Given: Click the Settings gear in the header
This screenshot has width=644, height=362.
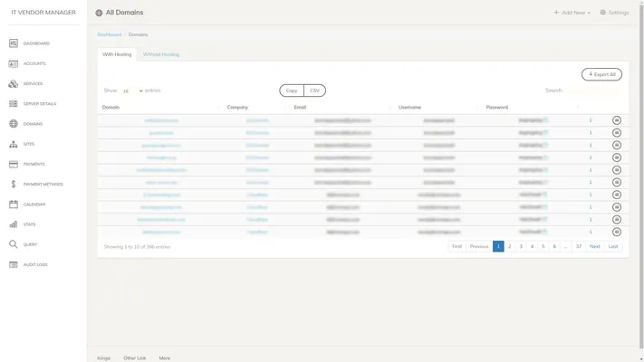Looking at the screenshot, I should pos(614,13).
